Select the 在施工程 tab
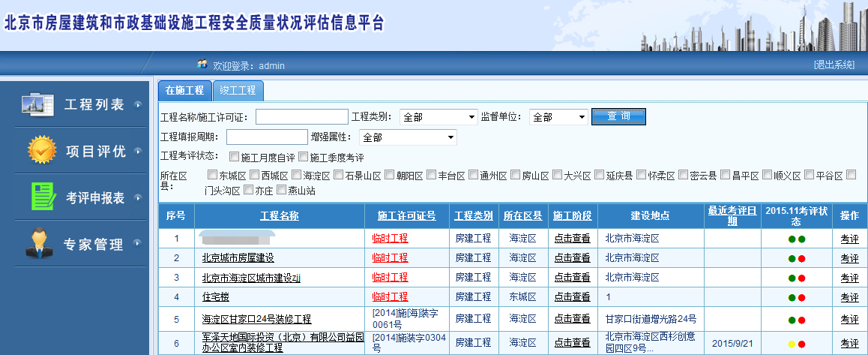 (184, 90)
